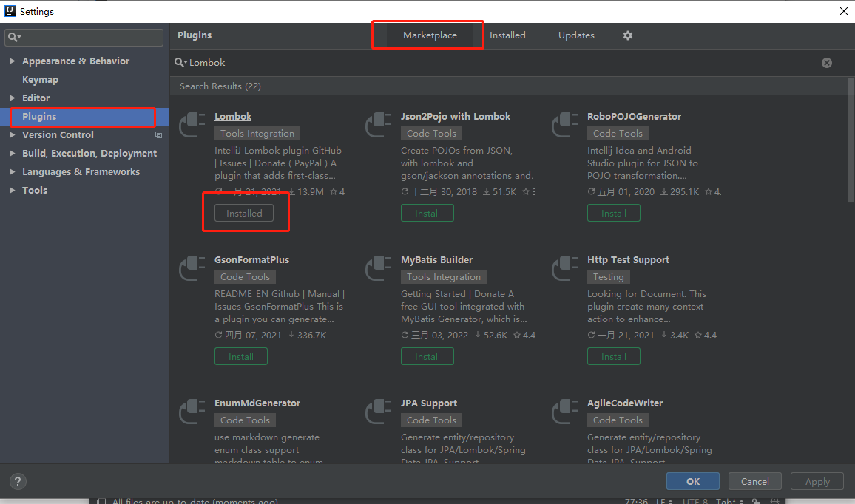Focus the settings tree search field

(84, 37)
